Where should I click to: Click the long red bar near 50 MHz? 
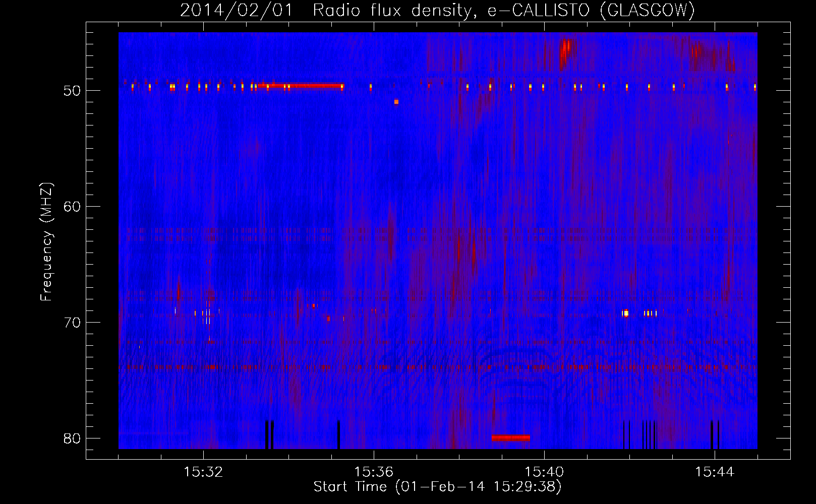(301, 86)
